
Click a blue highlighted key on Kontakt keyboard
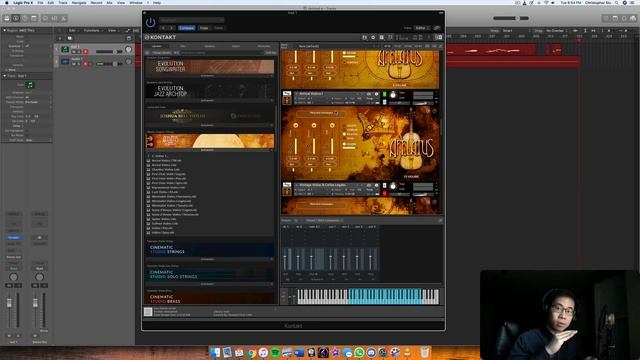click(384, 296)
